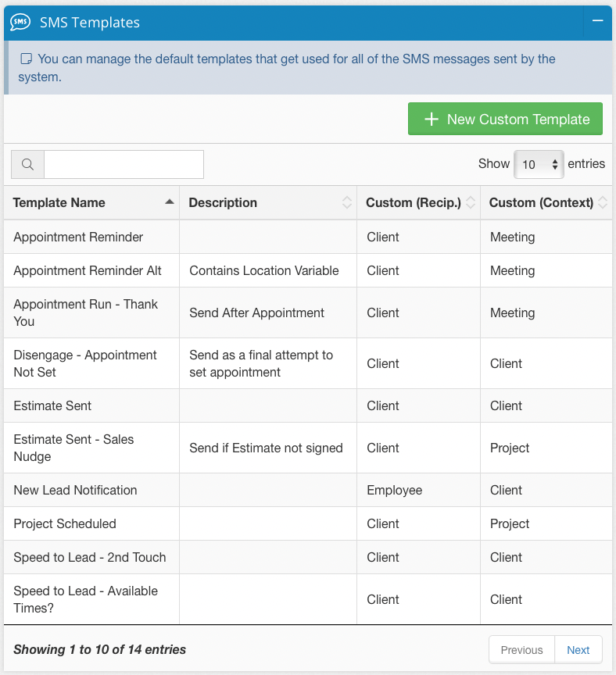Viewport: 616px width, 675px height.
Task: Click the note icon in info banner
Action: [x=27, y=59]
